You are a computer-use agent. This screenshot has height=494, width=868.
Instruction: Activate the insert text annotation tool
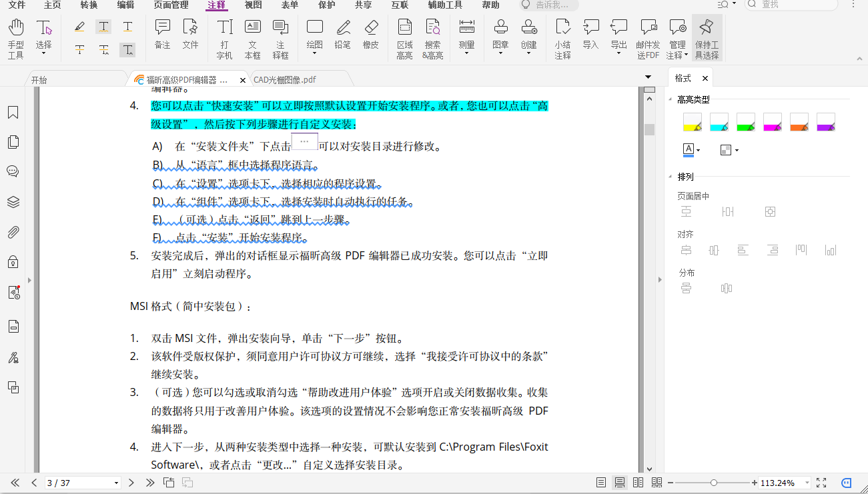127,50
